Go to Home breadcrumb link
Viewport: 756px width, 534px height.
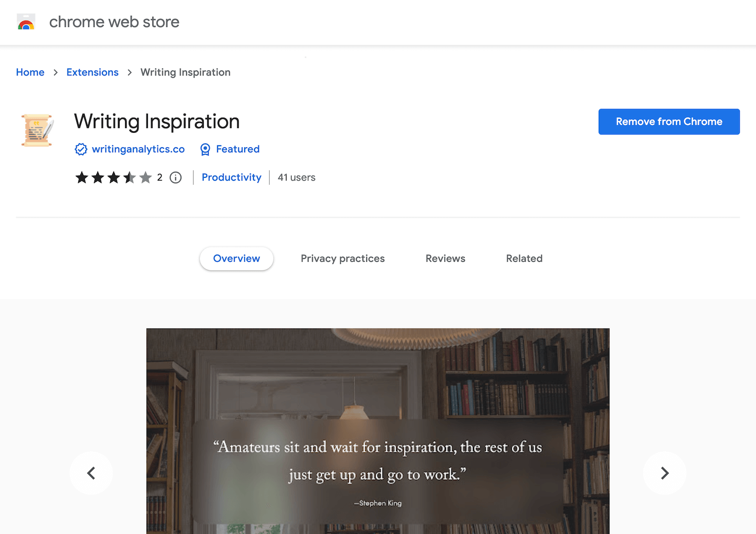coord(30,72)
